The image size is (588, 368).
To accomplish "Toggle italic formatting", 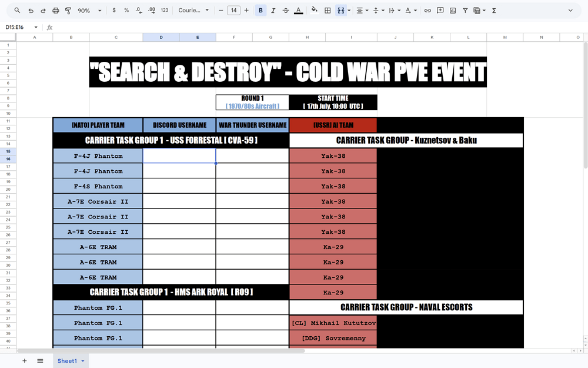I will (x=273, y=11).
